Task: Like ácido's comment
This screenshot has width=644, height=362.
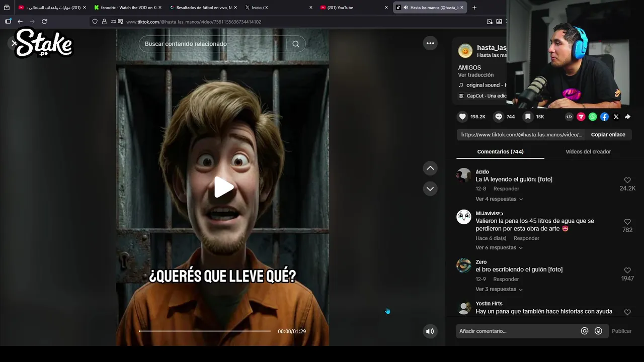Action: coord(627,180)
